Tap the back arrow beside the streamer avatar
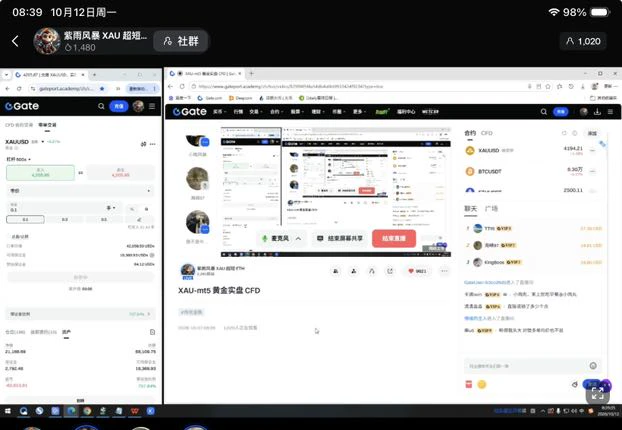Screen dimensions: 622x430 point(15,41)
